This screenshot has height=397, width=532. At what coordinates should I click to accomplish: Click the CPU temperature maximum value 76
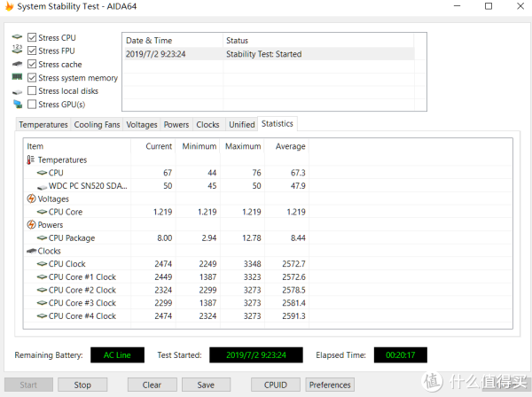pyautogui.click(x=256, y=173)
